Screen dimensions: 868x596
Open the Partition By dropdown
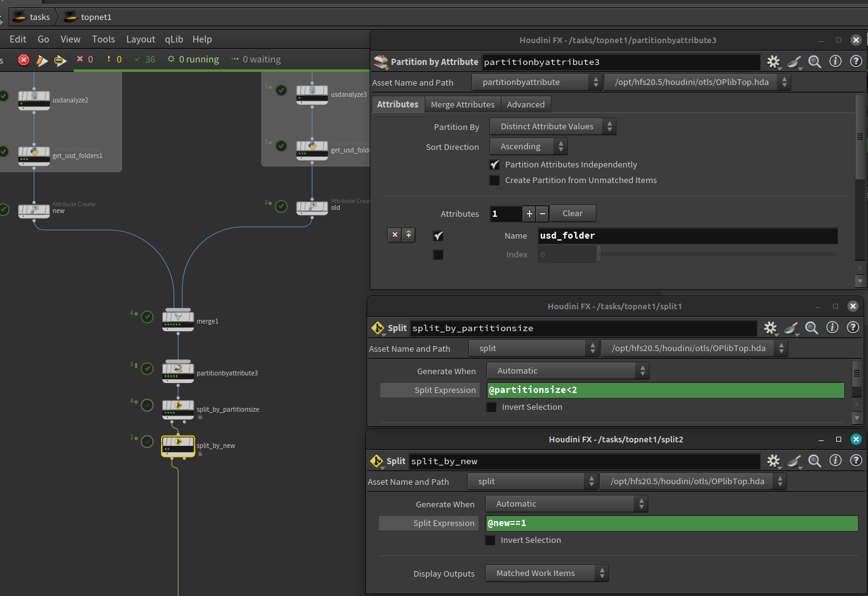tap(553, 127)
